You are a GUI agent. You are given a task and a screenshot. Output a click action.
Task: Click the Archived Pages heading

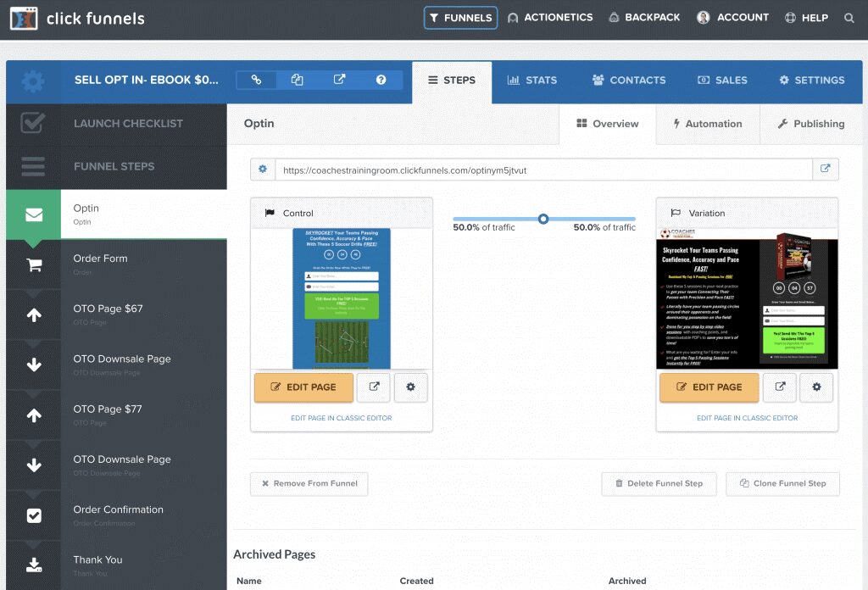[274, 554]
